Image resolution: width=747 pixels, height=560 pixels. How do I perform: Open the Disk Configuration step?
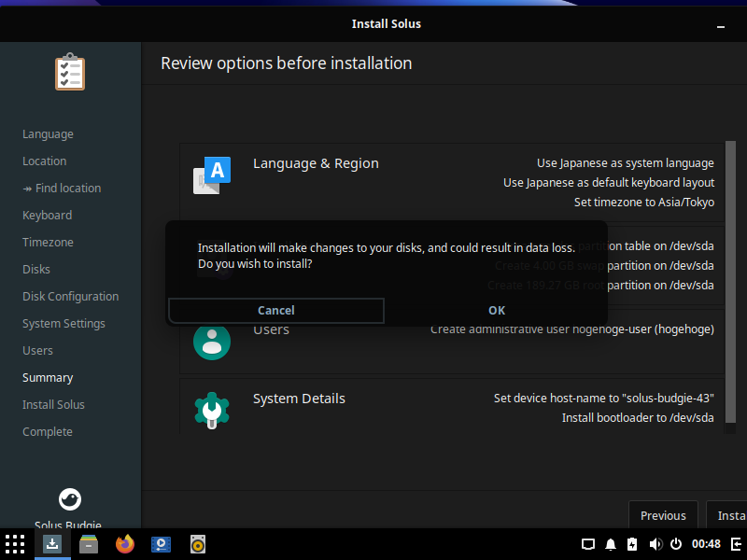(x=71, y=297)
